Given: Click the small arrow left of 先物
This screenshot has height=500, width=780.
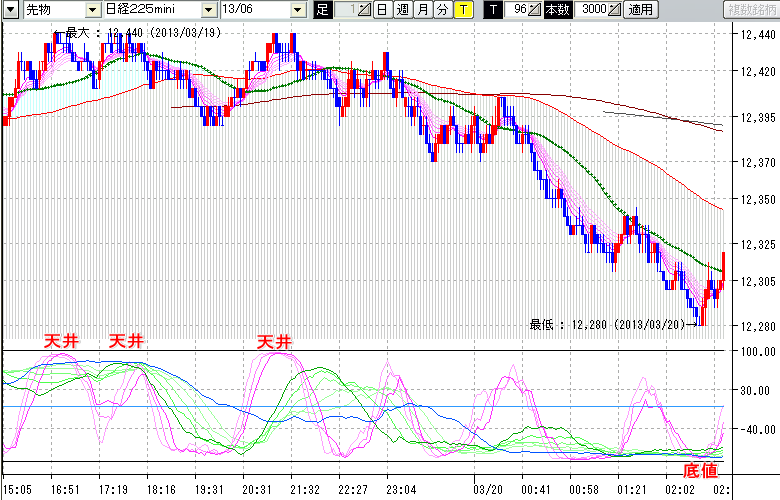Looking at the screenshot, I should (x=11, y=10).
